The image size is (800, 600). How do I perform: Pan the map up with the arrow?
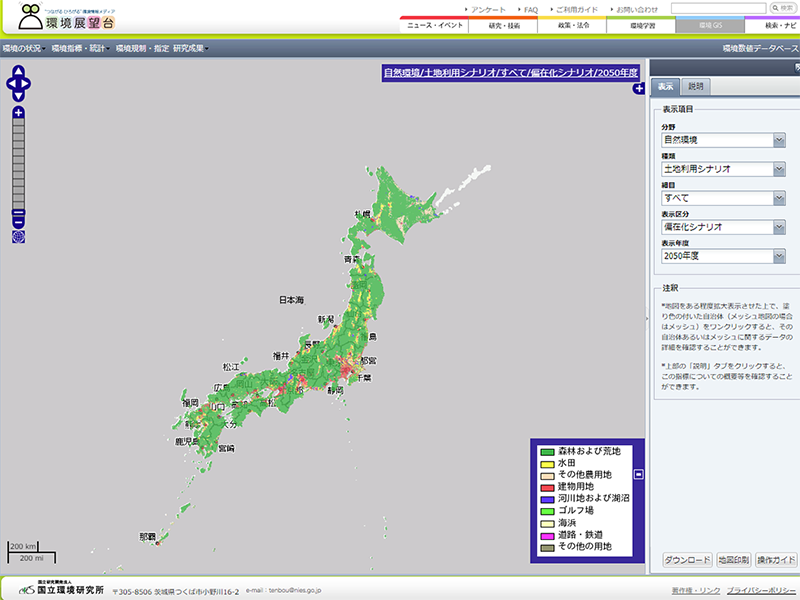(x=18, y=71)
